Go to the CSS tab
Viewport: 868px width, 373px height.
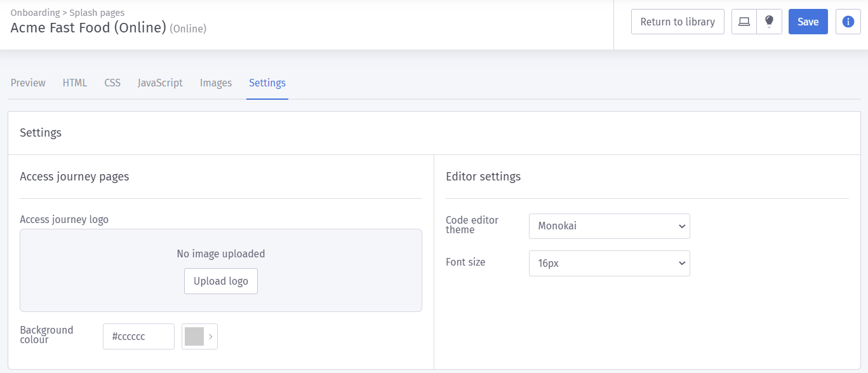[112, 83]
